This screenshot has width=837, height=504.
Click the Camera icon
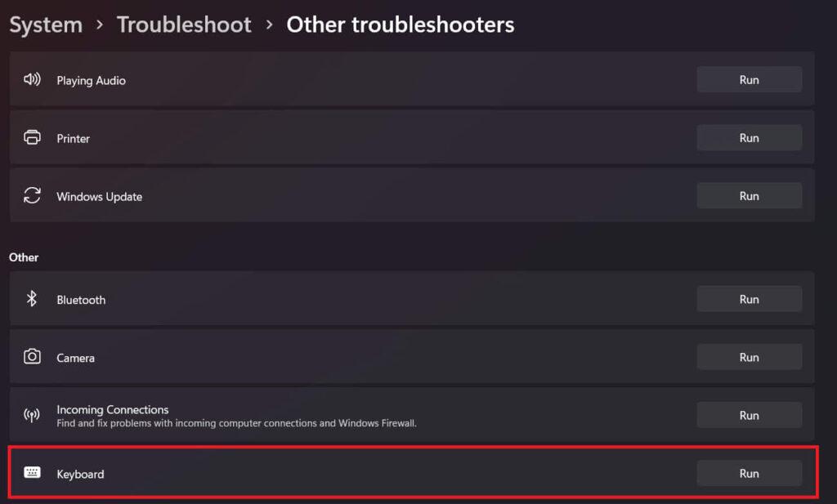click(32, 356)
